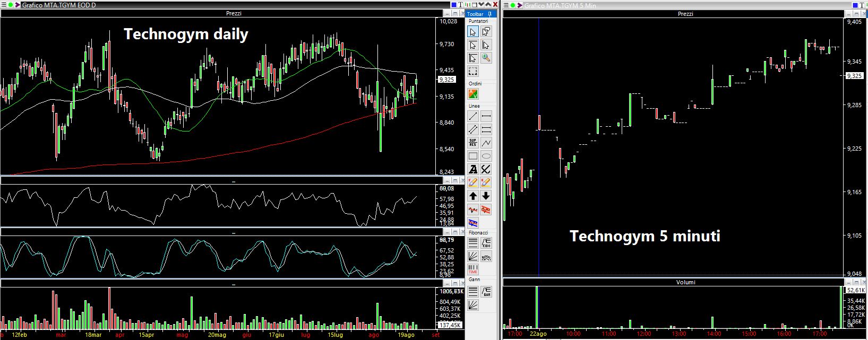The image size is (868, 340).
Task: Click the 'Technogym 5 minuti' chart caption
Action: click(x=644, y=236)
